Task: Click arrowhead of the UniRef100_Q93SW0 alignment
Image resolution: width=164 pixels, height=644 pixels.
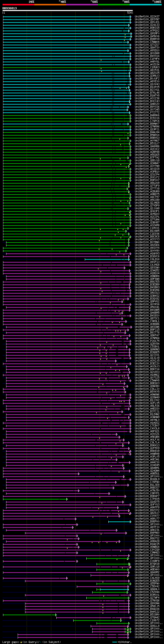Action: (125, 268)
